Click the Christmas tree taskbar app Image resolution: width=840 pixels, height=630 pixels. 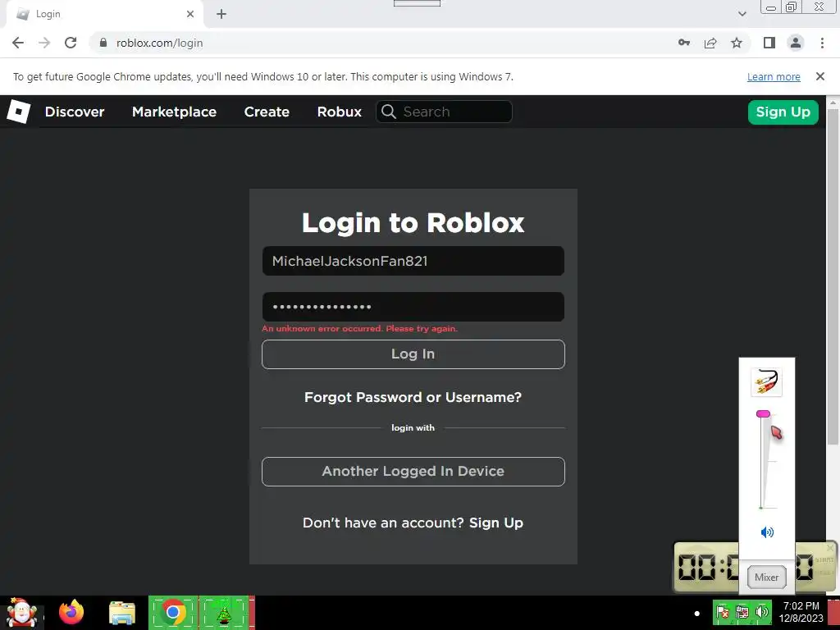224,612
